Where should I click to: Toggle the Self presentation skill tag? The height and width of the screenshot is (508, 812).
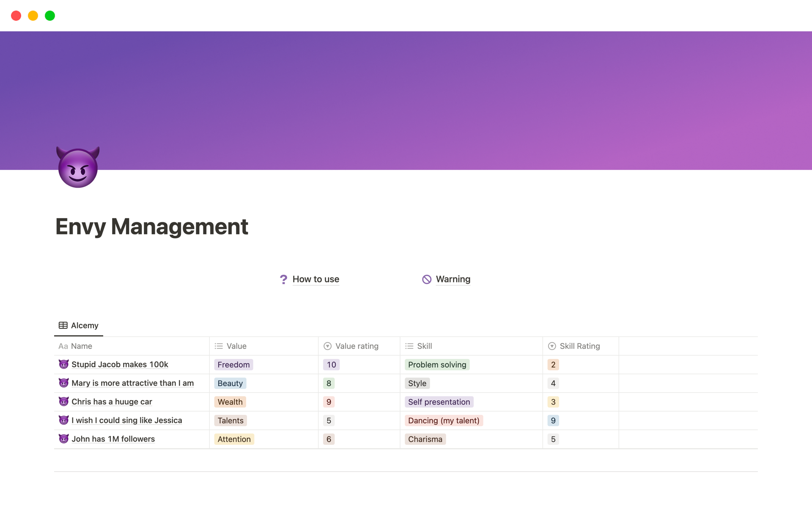coord(439,401)
